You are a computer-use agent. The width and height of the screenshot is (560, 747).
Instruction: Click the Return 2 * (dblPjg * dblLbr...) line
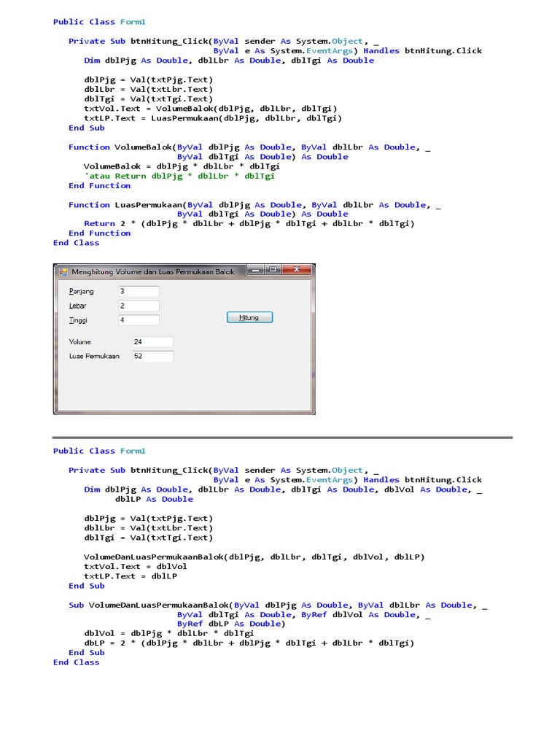pos(249,223)
